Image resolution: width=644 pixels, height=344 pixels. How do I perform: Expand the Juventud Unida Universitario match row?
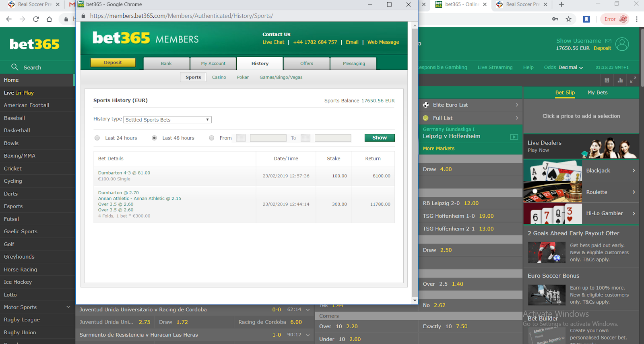point(308,310)
